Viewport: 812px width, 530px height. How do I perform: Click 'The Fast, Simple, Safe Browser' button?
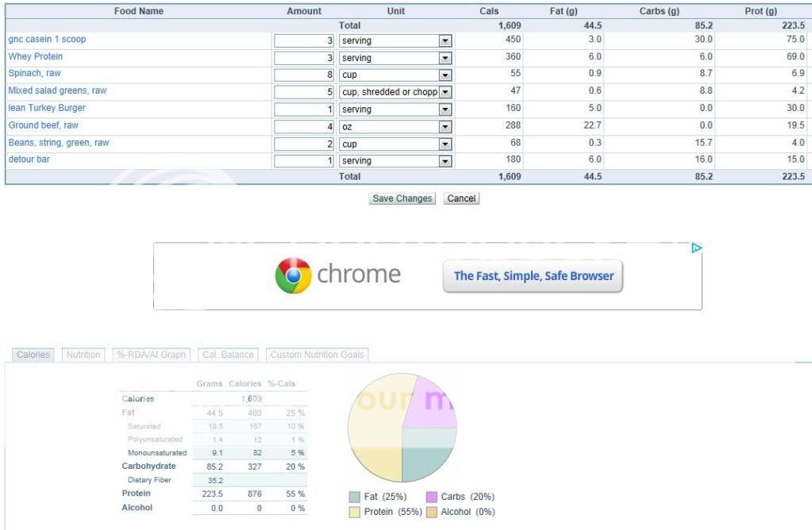tap(533, 276)
